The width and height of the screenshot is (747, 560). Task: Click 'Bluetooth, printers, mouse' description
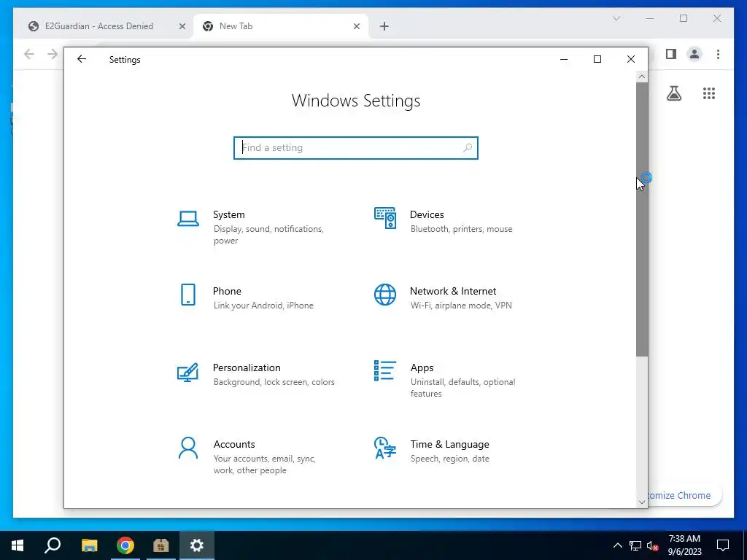coord(461,229)
